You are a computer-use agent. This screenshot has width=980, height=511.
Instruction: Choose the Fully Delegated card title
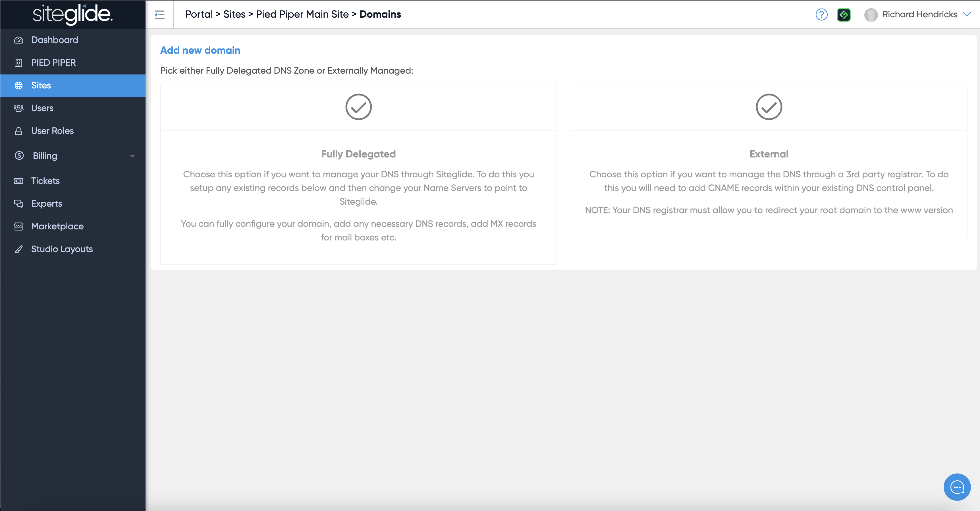pos(358,154)
